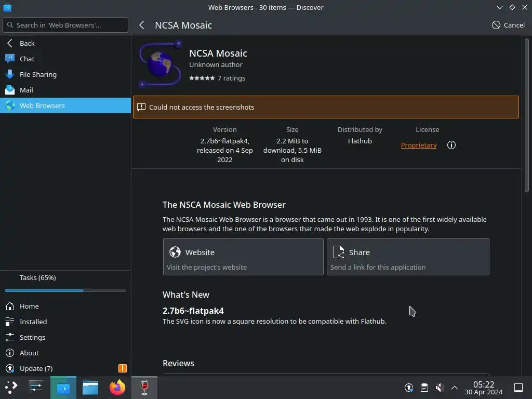Open the clipboard tray icon

[x=424, y=388]
